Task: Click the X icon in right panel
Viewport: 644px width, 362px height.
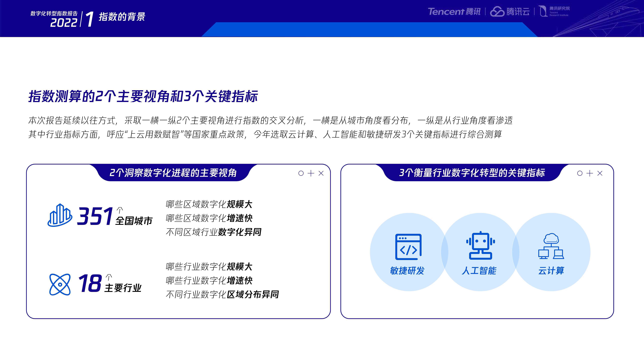Action: [x=600, y=173]
